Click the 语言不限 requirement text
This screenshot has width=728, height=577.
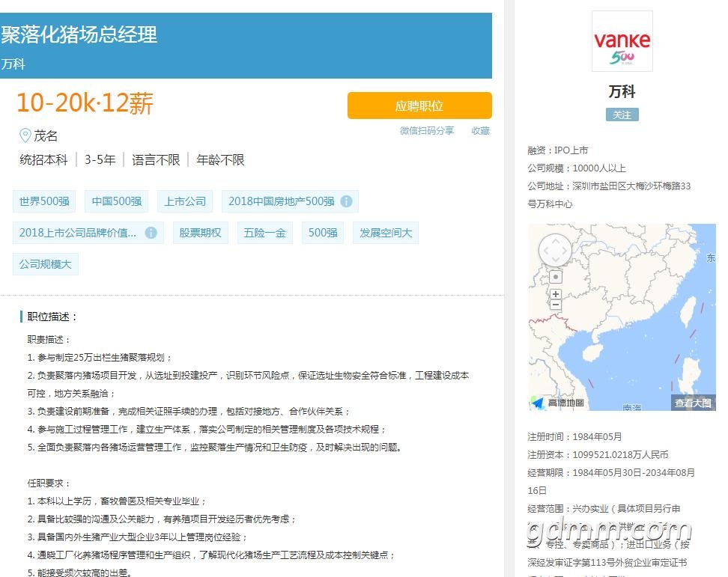(156, 160)
